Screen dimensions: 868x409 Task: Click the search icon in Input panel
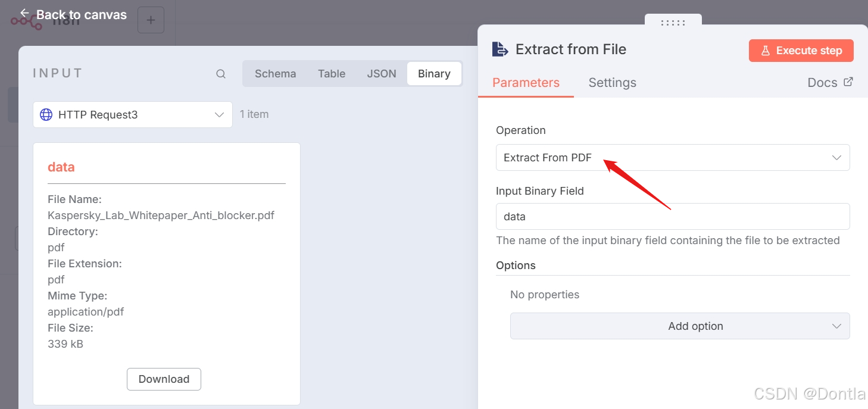tap(221, 74)
